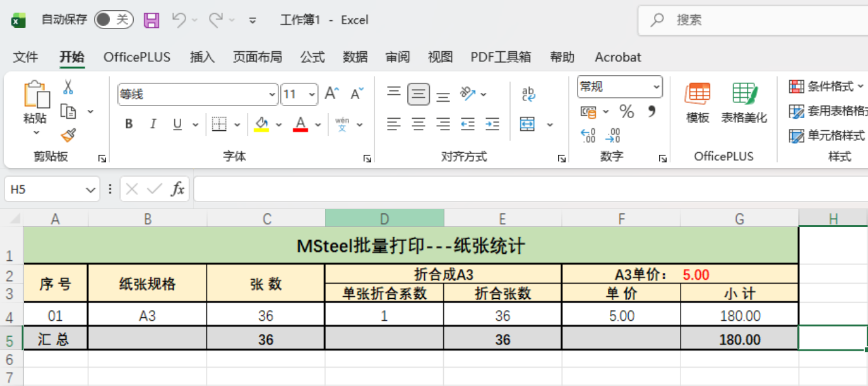
Task: Click the Copy icon
Action: pos(68,111)
